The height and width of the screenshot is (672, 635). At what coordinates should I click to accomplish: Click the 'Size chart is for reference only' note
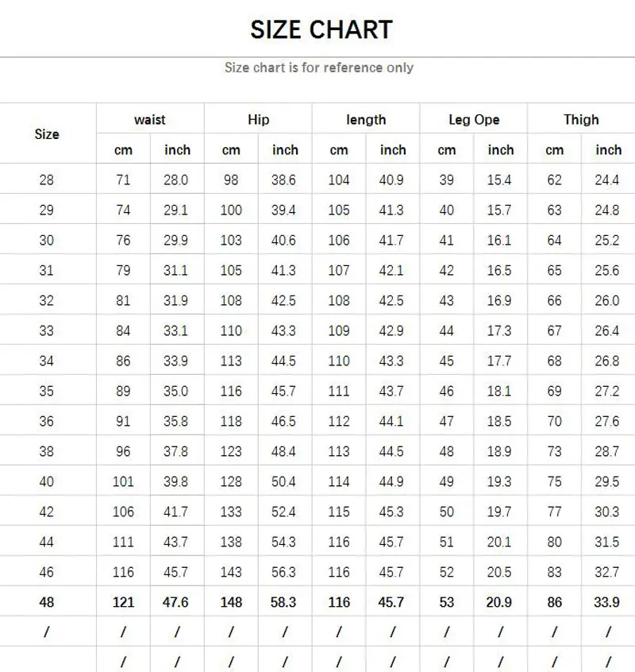click(318, 68)
